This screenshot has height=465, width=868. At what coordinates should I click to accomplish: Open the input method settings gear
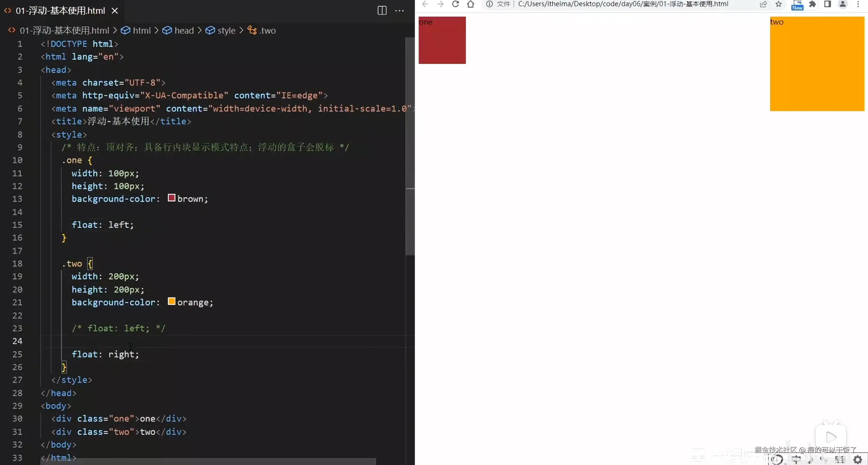[x=858, y=459]
